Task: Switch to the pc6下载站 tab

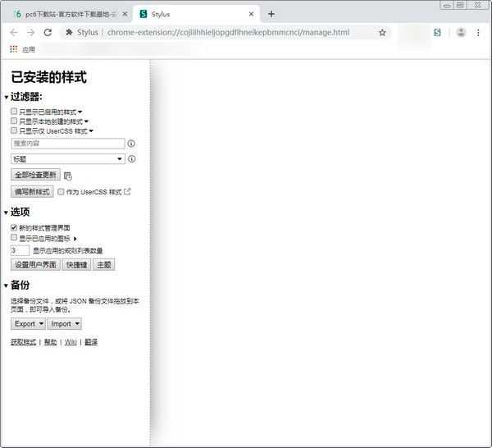Action: coord(67,14)
